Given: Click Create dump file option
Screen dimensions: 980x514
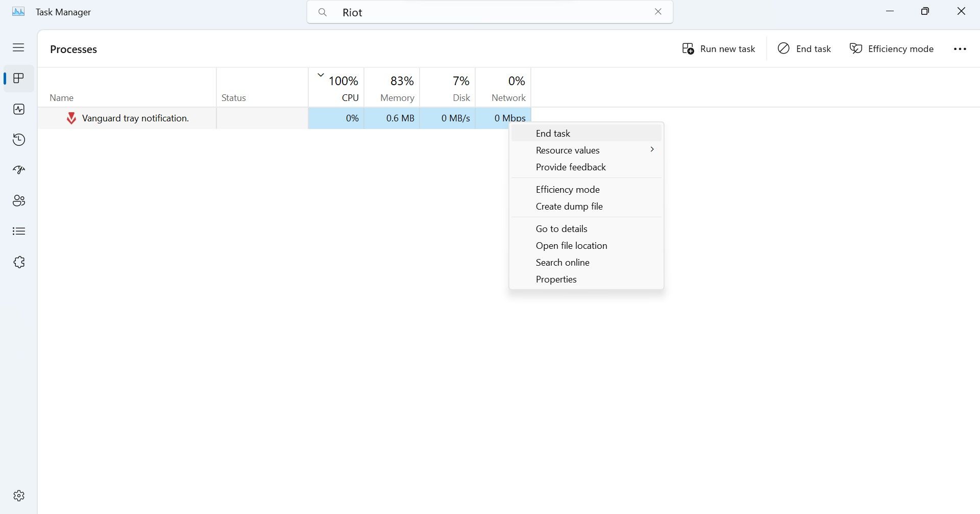Looking at the screenshot, I should coord(569,207).
